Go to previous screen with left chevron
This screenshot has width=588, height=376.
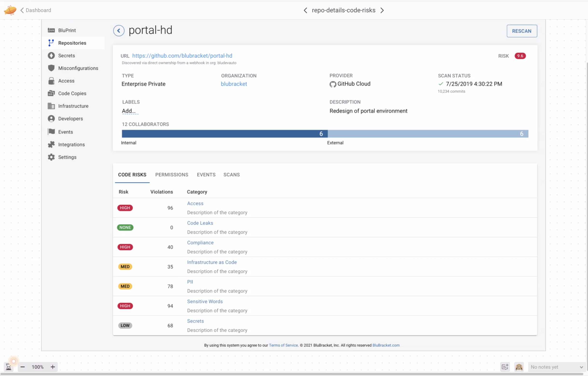point(305,10)
